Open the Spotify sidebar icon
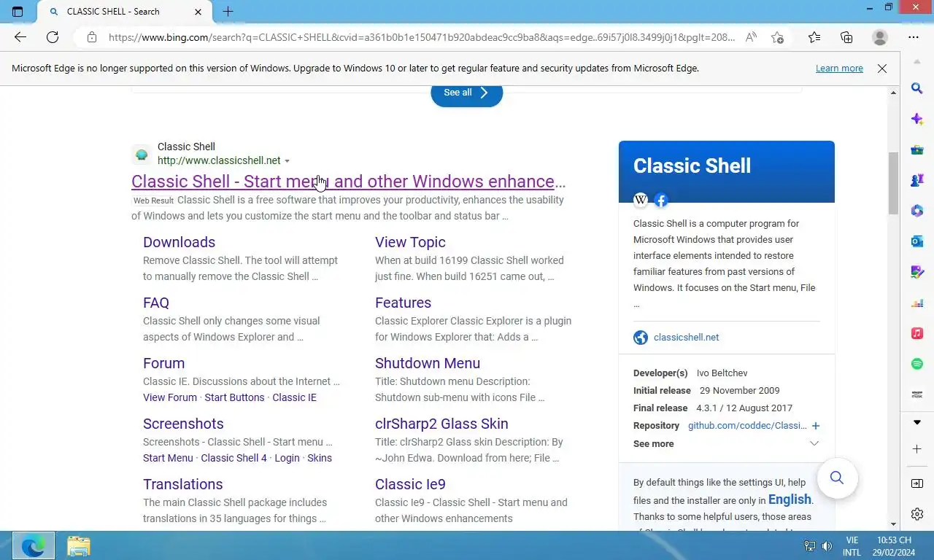 pos(917,364)
